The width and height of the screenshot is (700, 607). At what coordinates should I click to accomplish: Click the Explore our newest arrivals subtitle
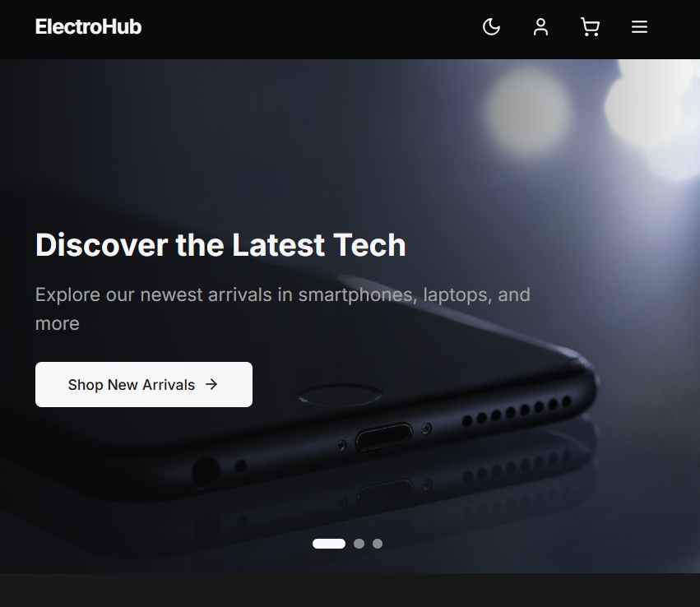(283, 309)
